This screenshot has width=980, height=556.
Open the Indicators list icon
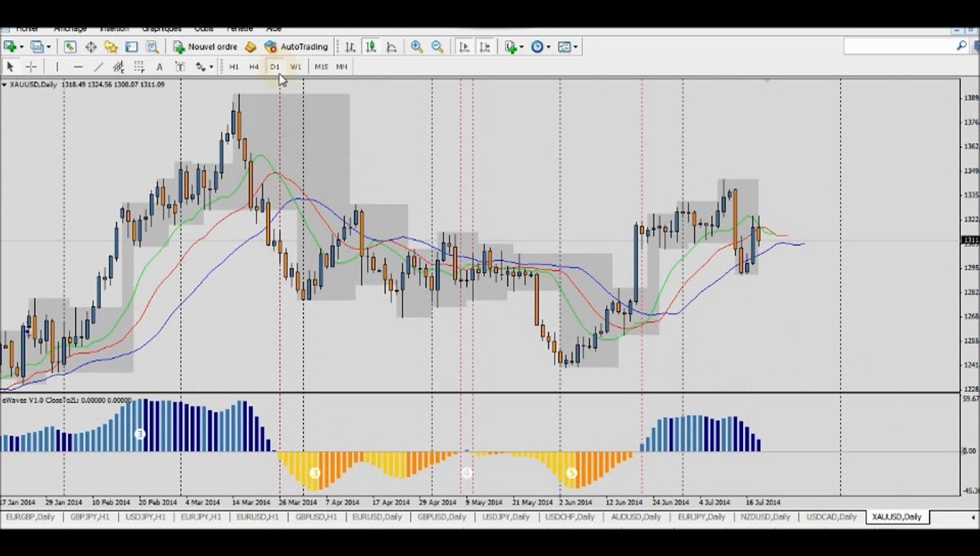click(511, 47)
